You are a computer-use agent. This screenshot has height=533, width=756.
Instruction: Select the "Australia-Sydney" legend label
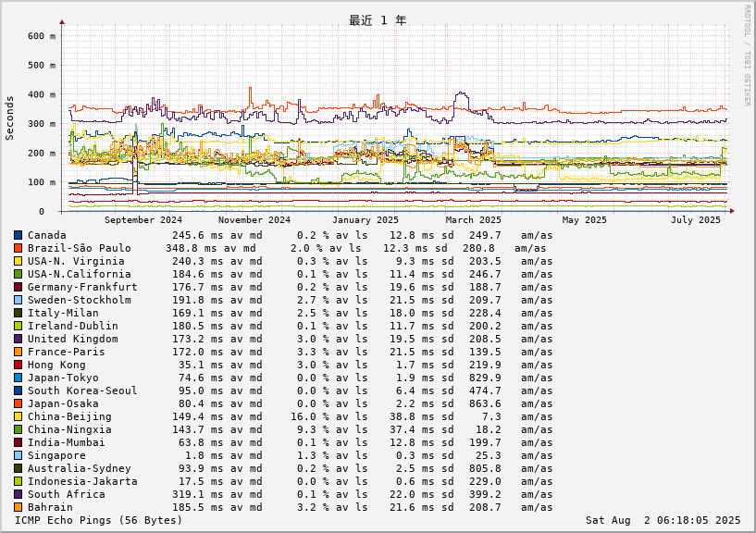coord(79,469)
